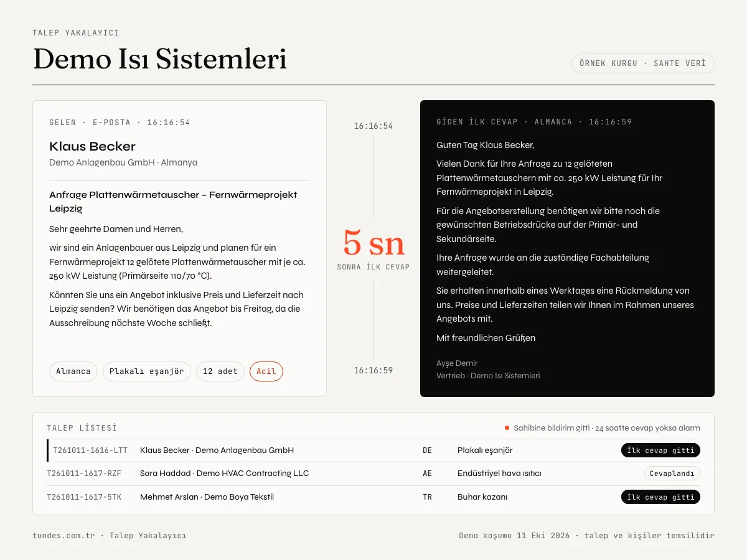Select Klaus Becker · Demo Anlagenbau GmbH entry

point(217,450)
